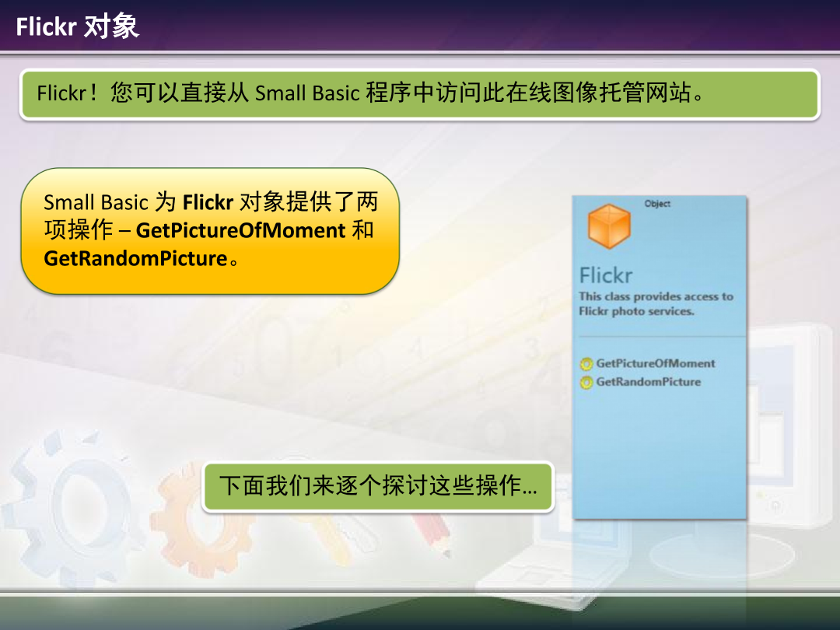This screenshot has height=630, width=840.
Task: Click the green bubble about exploring operations
Action: (x=379, y=487)
